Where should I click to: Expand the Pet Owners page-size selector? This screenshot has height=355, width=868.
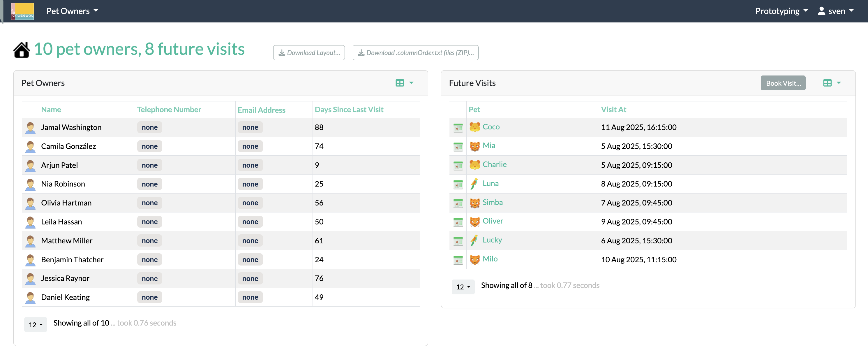coord(35,325)
